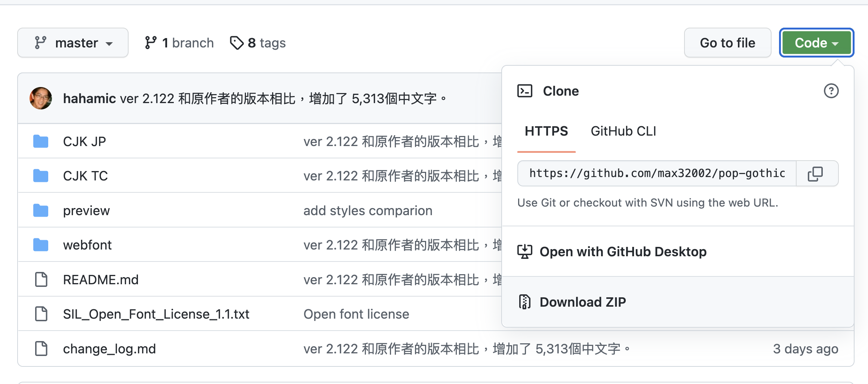Screen dimensions: 868x384
Task: Click the hahamic user avatar
Action: coord(41,98)
